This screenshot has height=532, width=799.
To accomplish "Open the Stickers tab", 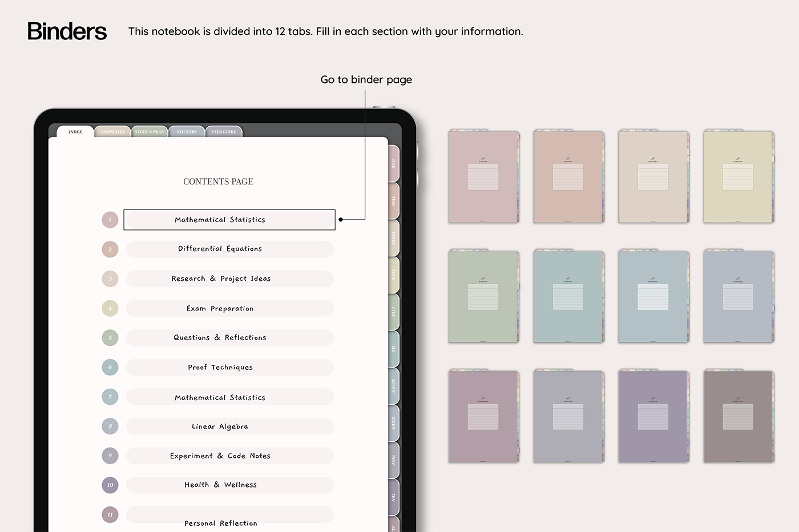I will coord(187,132).
